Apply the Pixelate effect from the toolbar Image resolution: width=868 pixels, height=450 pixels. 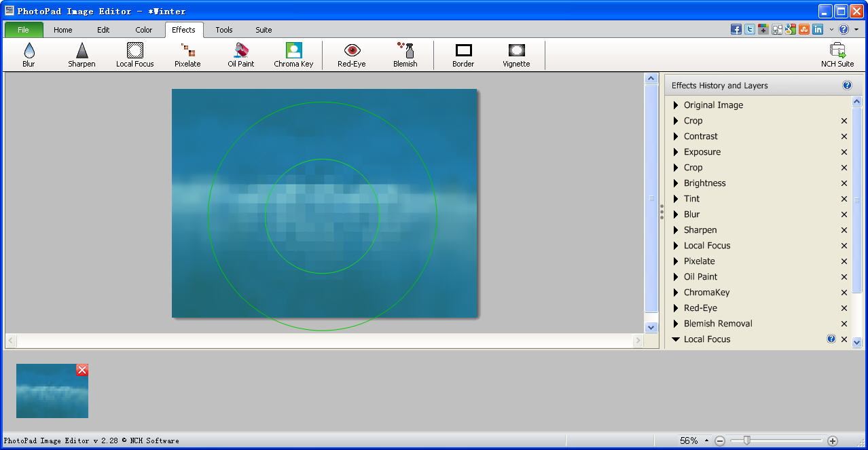(x=187, y=55)
